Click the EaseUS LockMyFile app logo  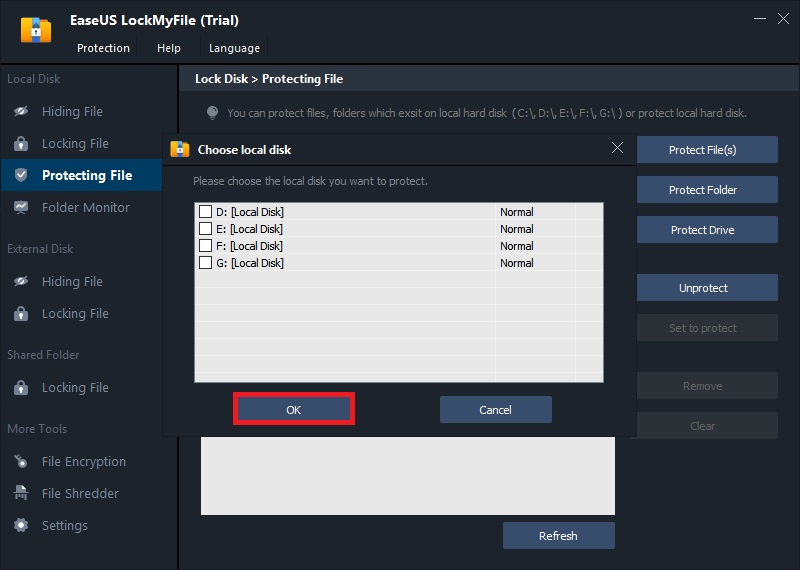point(36,31)
